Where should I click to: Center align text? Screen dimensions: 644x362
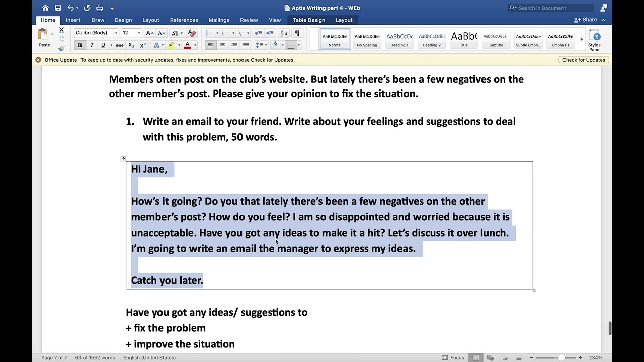222,45
